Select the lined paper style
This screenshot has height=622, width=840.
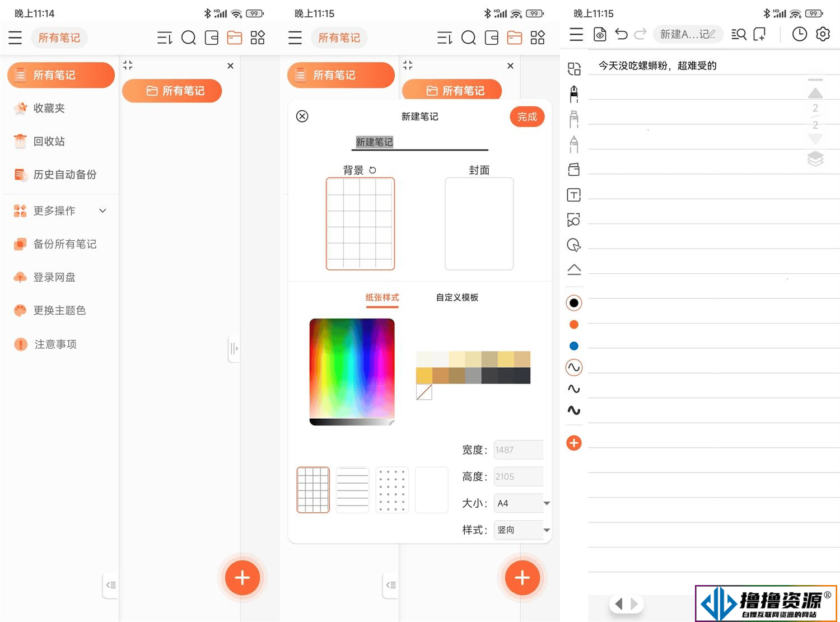click(x=352, y=490)
